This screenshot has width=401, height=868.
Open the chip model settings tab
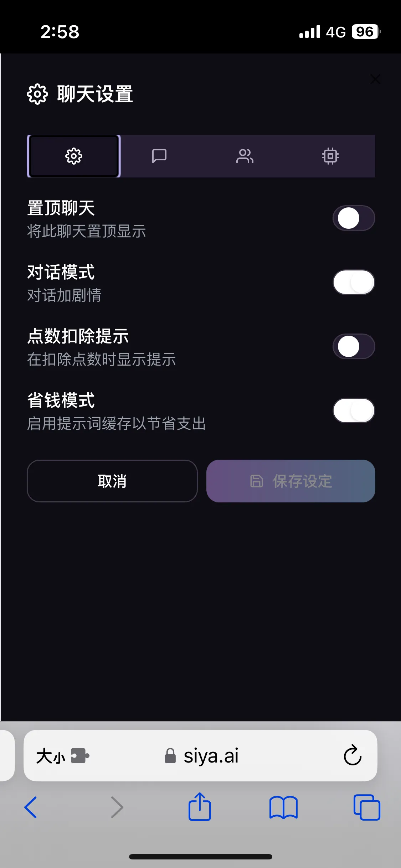click(330, 156)
